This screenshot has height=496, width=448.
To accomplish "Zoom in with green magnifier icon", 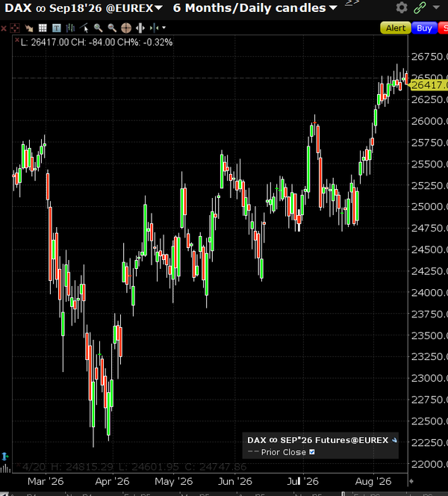I will point(98,28).
